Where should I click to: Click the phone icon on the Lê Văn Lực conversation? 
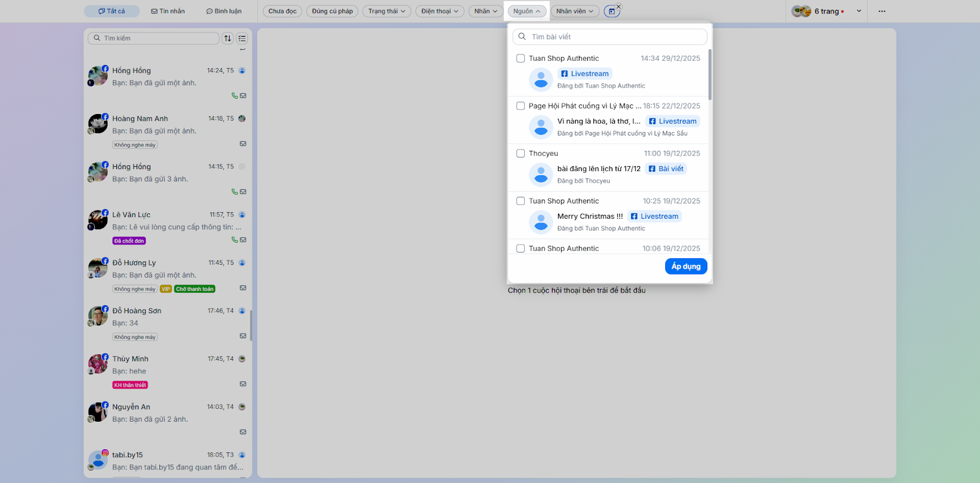235,240
